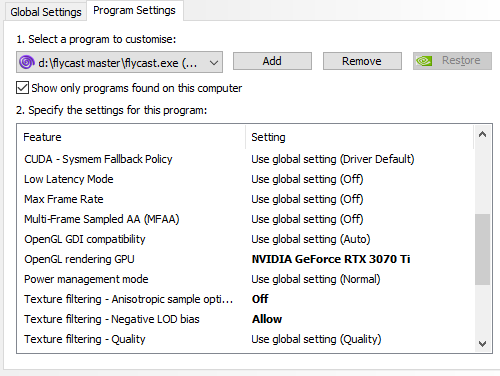Open the flycast.exe program dropdown

[x=119, y=62]
